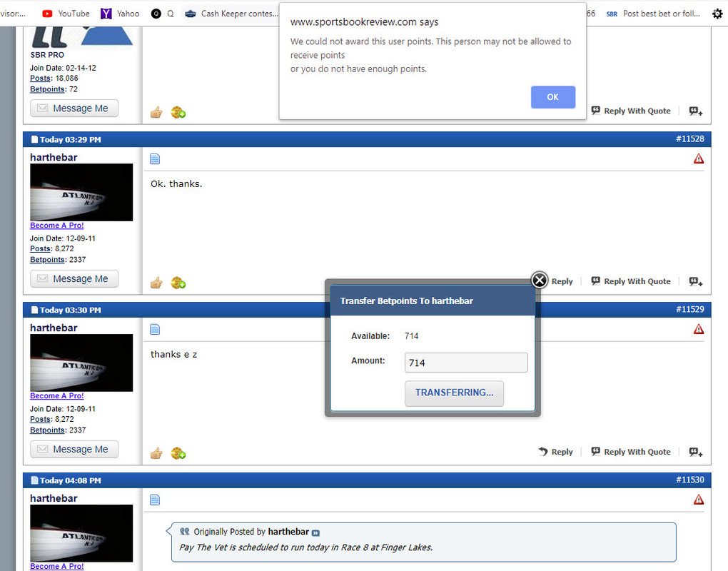Open post number #11528 link
The width and height of the screenshot is (728, 571).
pyautogui.click(x=690, y=138)
